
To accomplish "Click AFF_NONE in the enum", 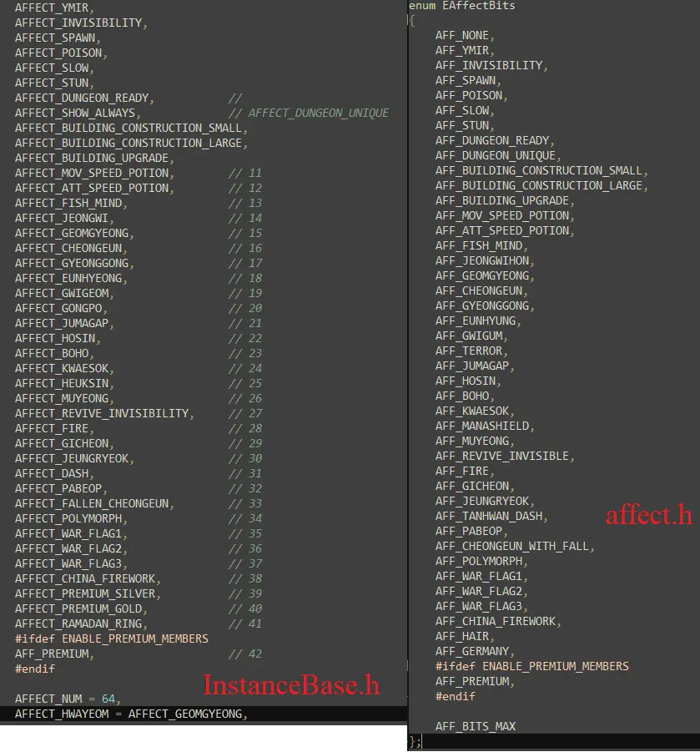I will 464,36.
